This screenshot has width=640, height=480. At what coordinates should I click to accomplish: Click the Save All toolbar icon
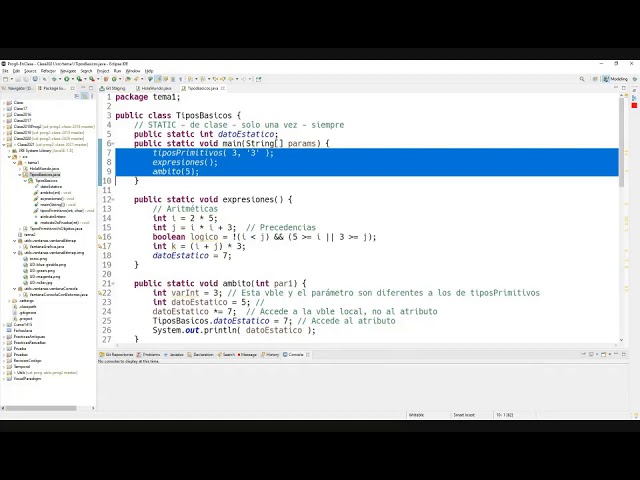point(26,79)
